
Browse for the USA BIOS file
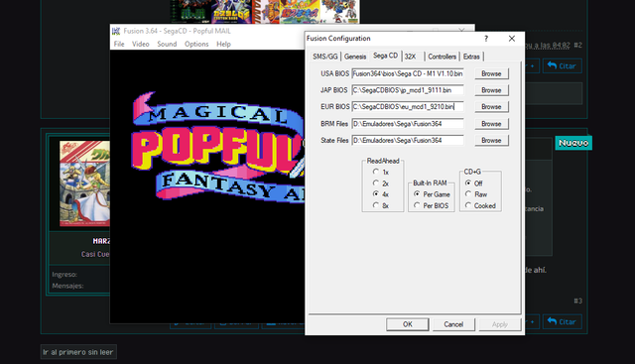click(491, 73)
